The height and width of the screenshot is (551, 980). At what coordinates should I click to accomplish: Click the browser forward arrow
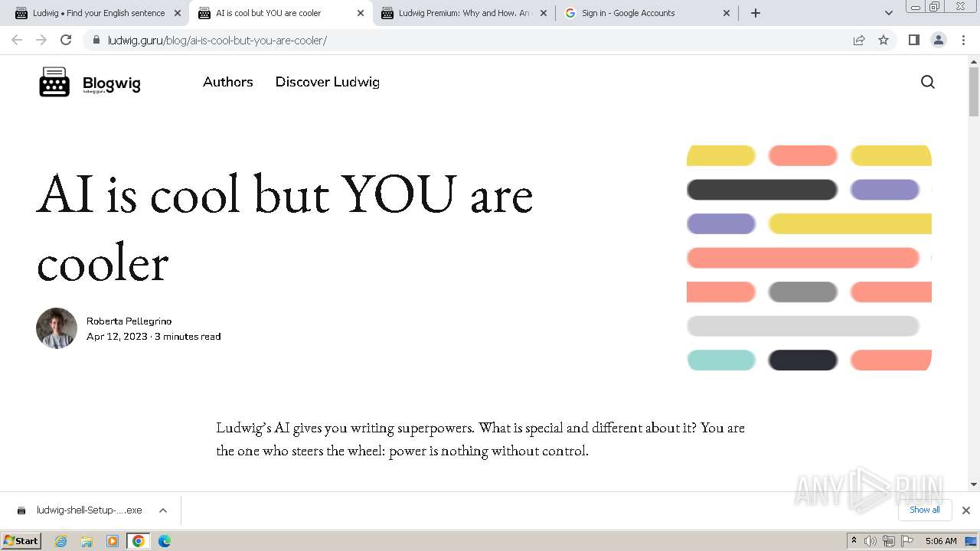(41, 40)
